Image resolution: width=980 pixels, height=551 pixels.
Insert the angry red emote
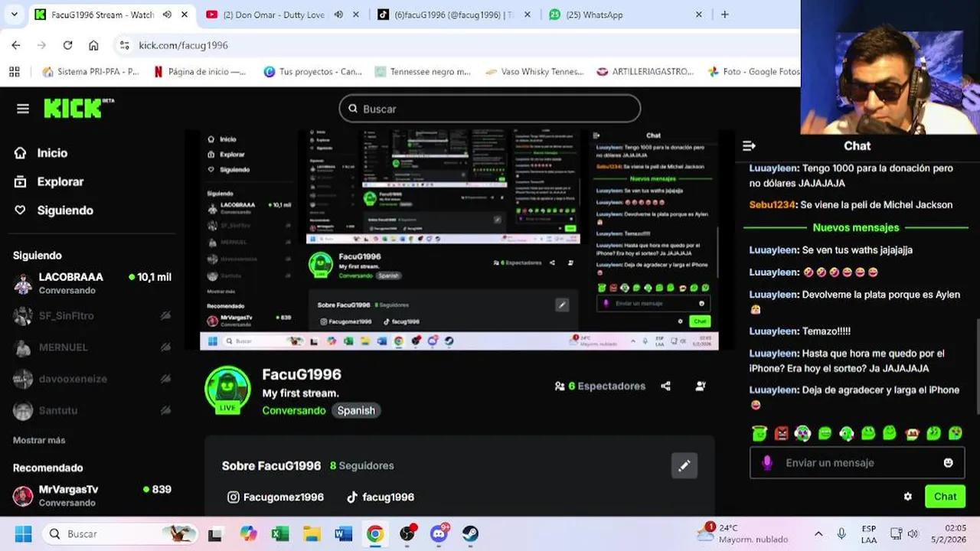[x=781, y=434]
